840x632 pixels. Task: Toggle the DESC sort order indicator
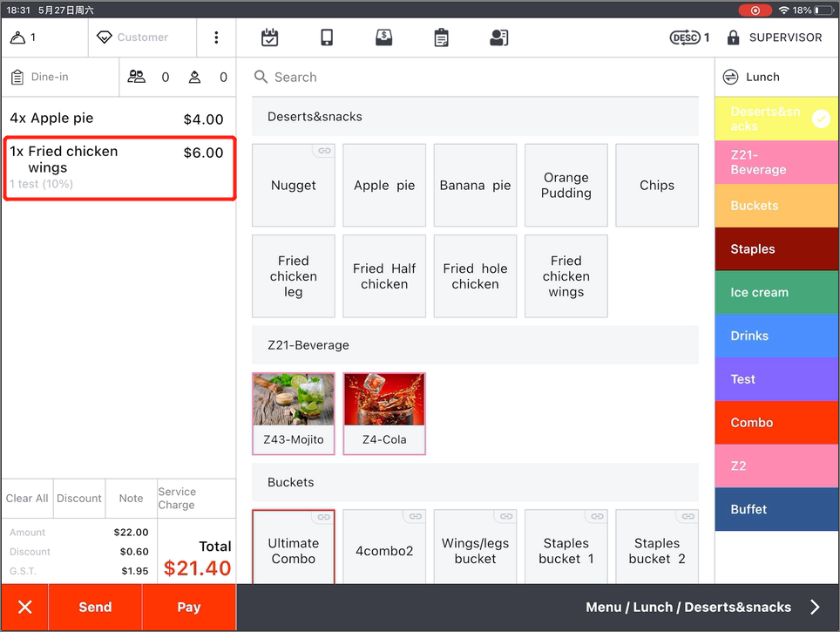[x=685, y=37]
